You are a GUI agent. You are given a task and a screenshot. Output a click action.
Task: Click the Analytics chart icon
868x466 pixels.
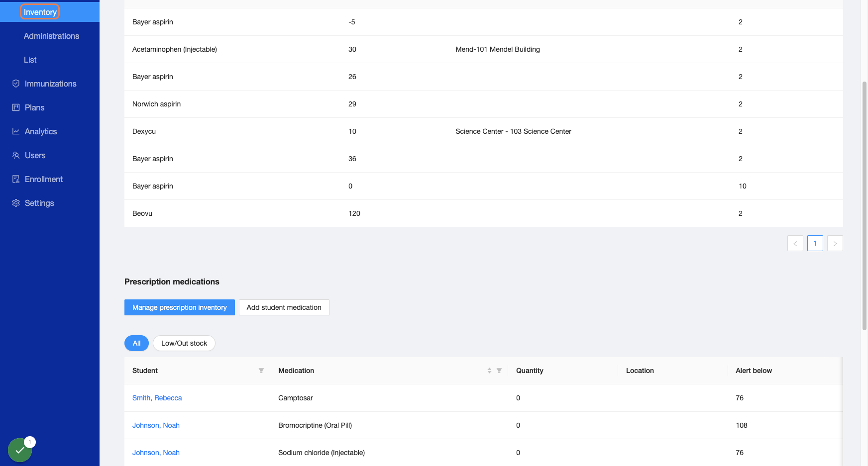(x=16, y=131)
